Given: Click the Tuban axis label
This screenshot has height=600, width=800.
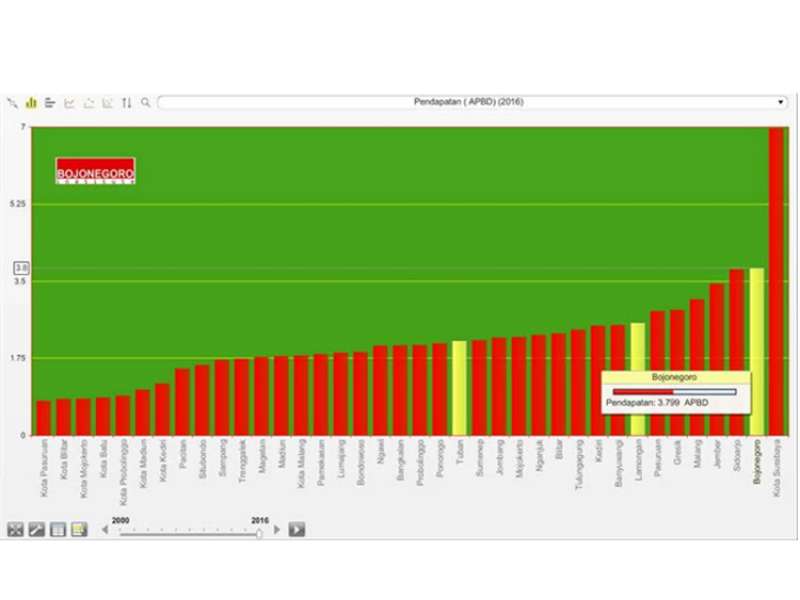Looking at the screenshot, I should (459, 452).
